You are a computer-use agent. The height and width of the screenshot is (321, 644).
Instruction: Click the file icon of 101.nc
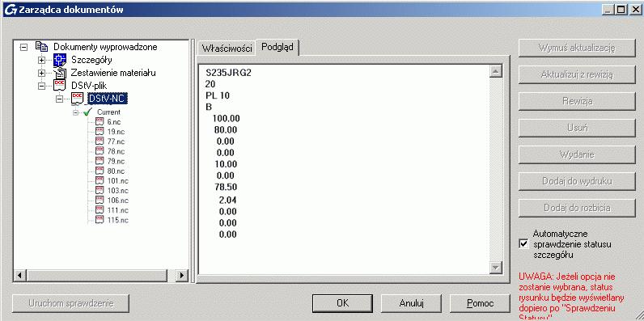pos(100,180)
